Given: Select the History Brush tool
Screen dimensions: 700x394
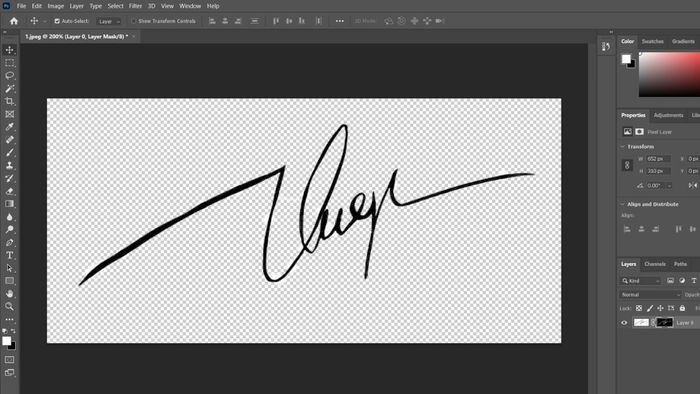Looking at the screenshot, I should (x=9, y=178).
